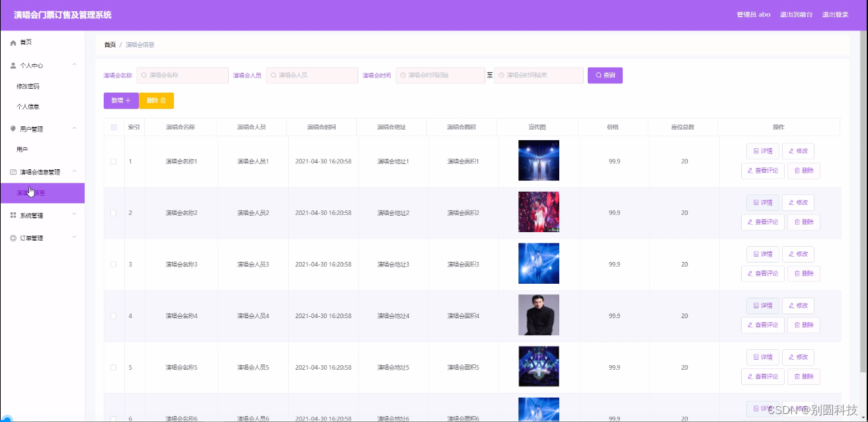Click the trash icon on 删除 button
The height and width of the screenshot is (422, 868).
click(164, 101)
